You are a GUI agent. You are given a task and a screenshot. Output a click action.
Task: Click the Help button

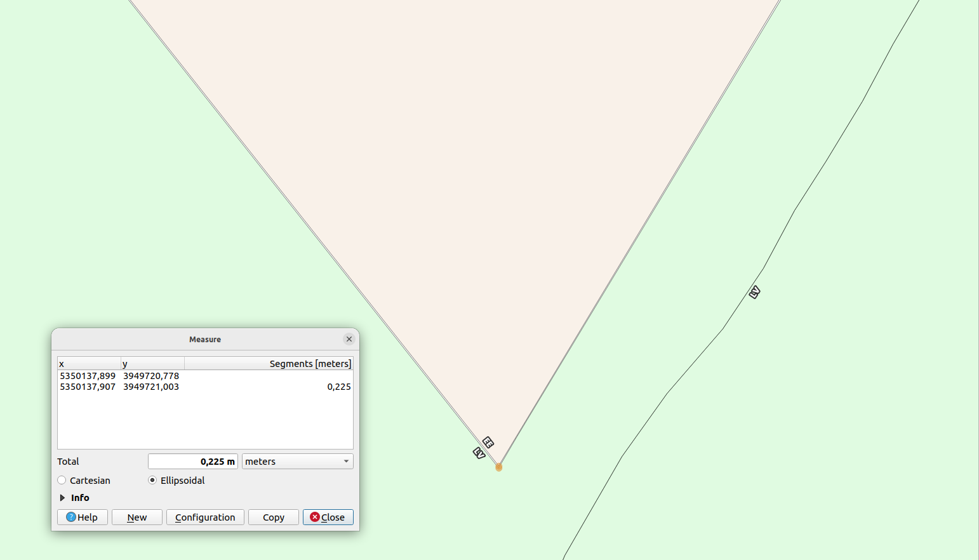tap(83, 517)
